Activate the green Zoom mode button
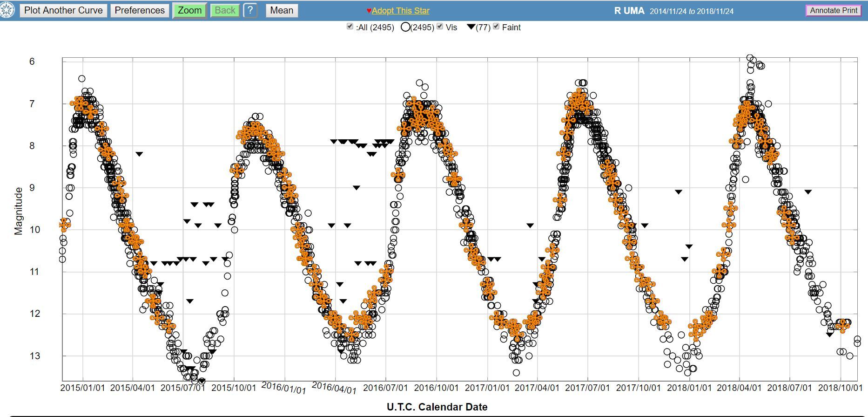The width and height of the screenshot is (868, 417). coord(189,10)
